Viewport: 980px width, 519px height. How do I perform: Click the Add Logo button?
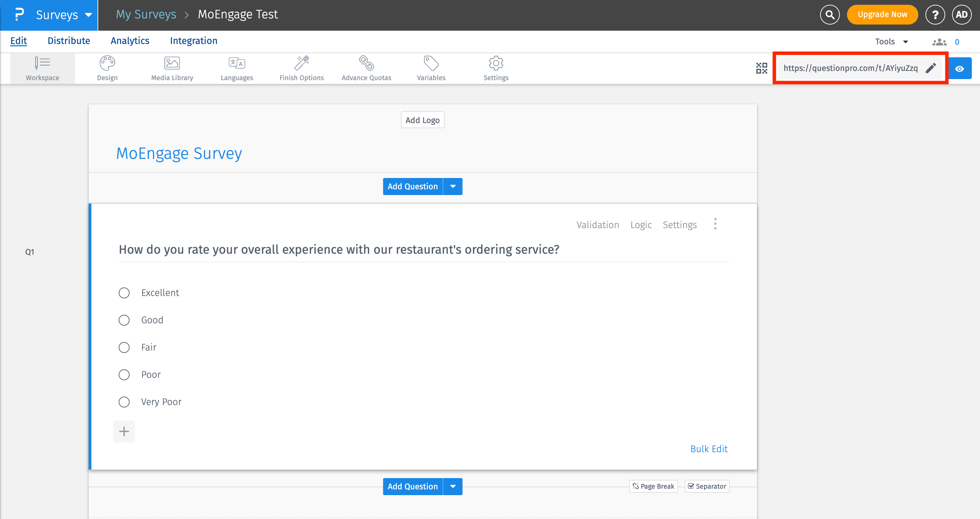tap(422, 120)
